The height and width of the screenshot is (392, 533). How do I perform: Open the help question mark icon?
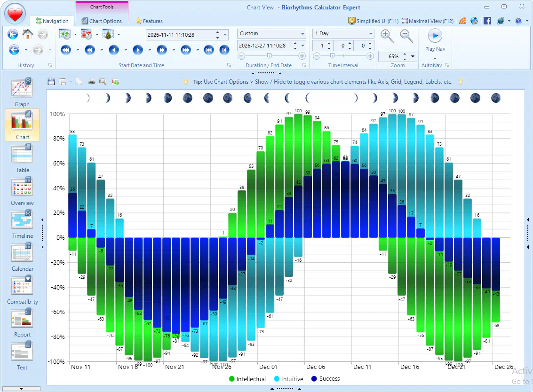click(x=518, y=21)
